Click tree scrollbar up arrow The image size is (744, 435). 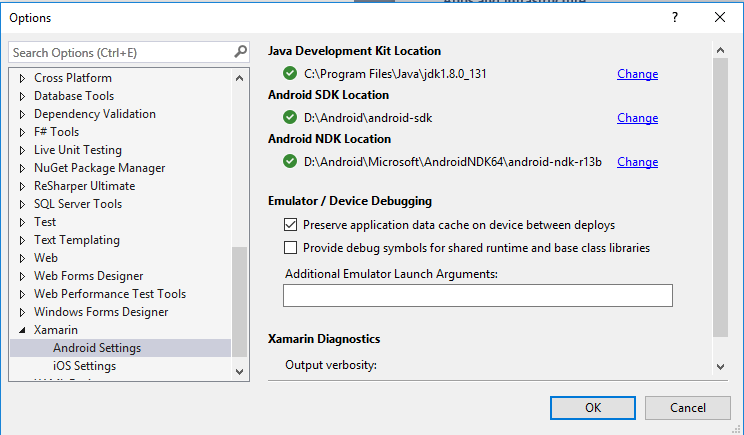(240, 78)
